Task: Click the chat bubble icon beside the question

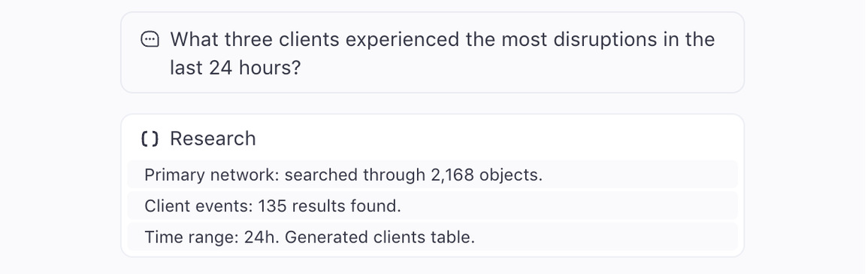Action: 150,39
